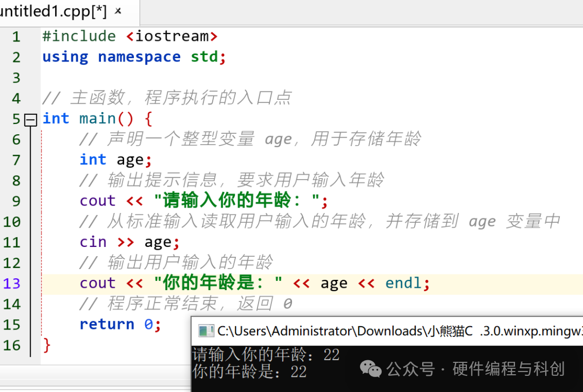
Task: Click the console output line '你的年龄是: 22'
Action: point(249,372)
